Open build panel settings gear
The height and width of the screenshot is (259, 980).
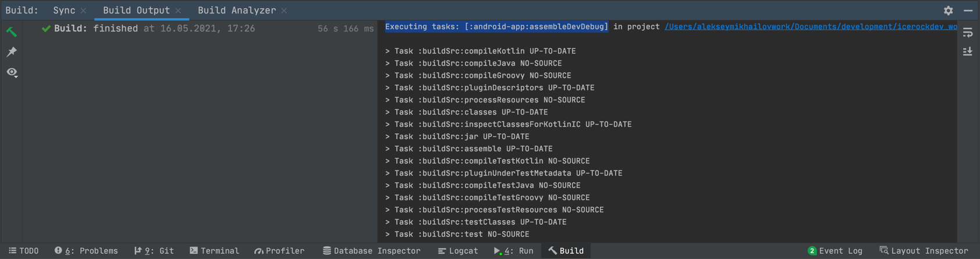[x=948, y=10]
